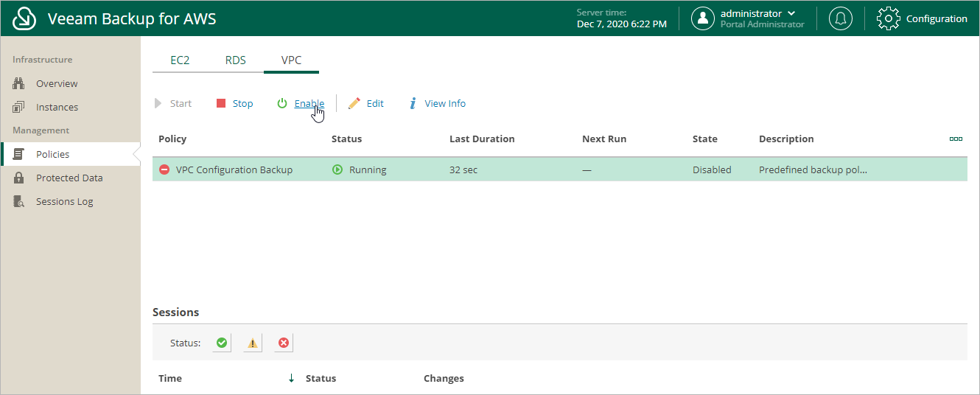Open the column chooser three-squares icon
The height and width of the screenshot is (395, 980).
coord(956,139)
